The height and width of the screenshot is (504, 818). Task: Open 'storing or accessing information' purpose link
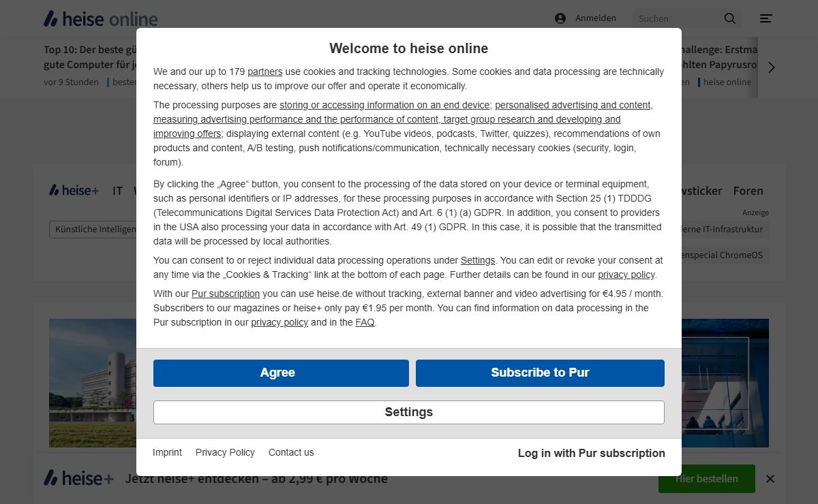(x=384, y=105)
